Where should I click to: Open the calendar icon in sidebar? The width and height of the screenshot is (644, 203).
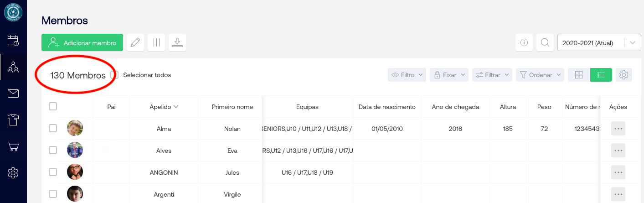point(13,40)
